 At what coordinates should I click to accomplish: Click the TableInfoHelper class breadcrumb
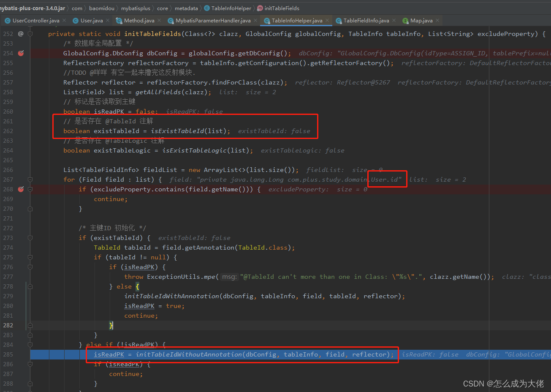(x=231, y=8)
